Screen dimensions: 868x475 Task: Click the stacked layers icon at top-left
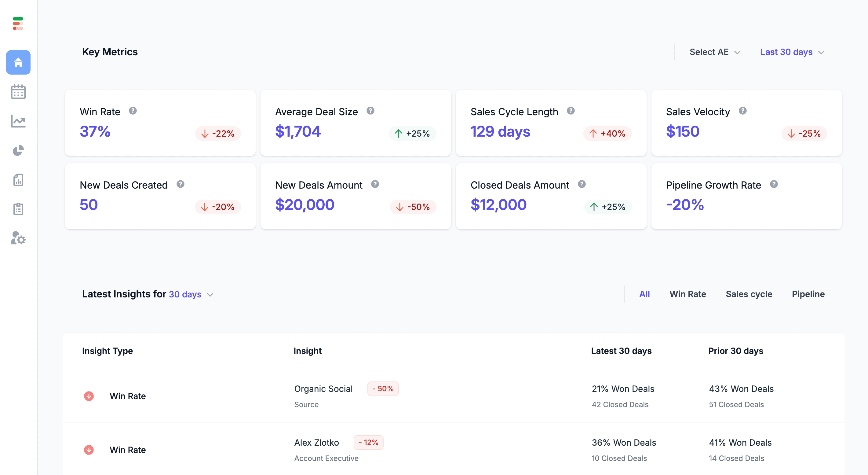[x=17, y=24]
